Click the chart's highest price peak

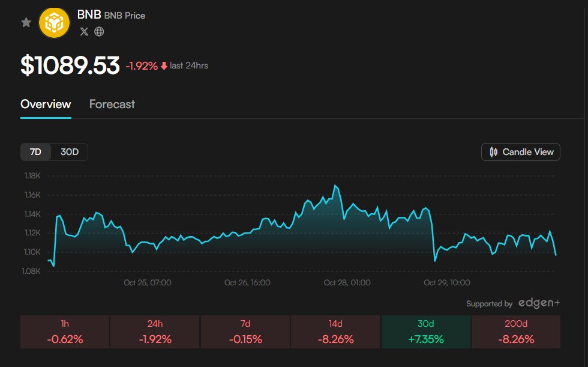(335, 186)
